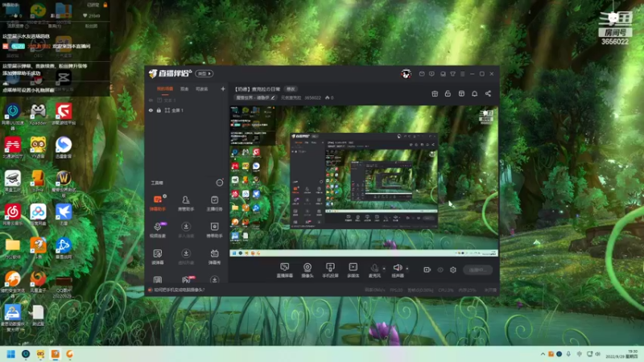This screenshot has height=362, width=644.
Task: Switch to the 可发现 tab
Action: 202,89
